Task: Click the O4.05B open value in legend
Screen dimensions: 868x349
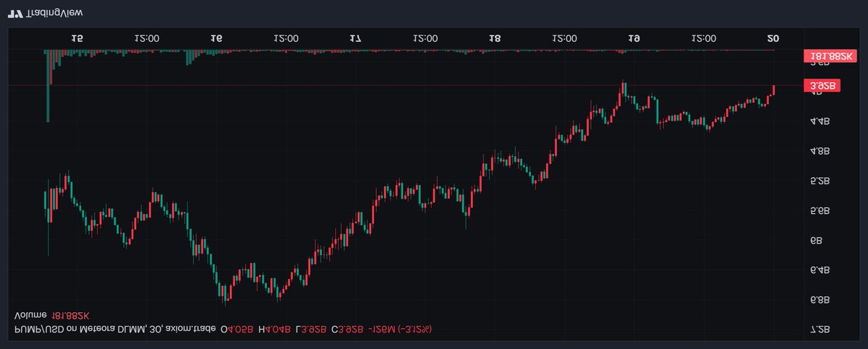Action: [x=237, y=329]
